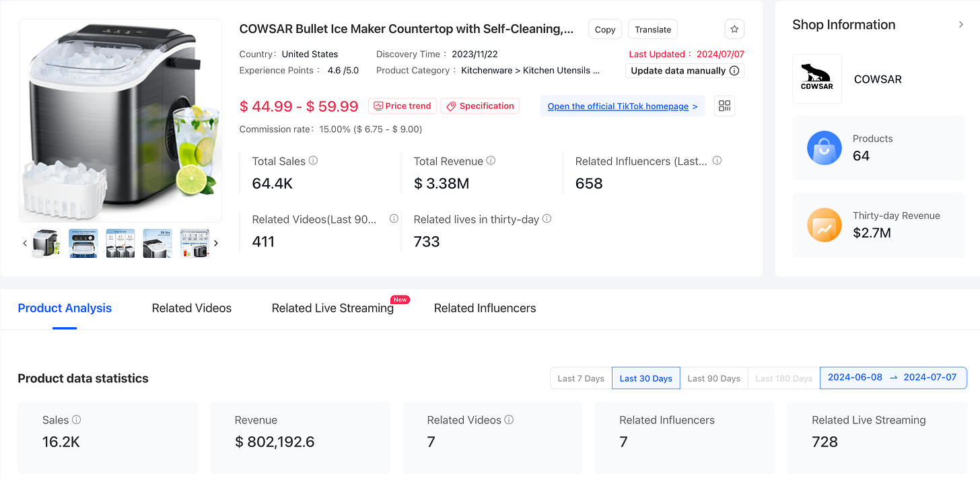Click the blue Products bag icon
The height and width of the screenshot is (478, 980).
click(825, 148)
